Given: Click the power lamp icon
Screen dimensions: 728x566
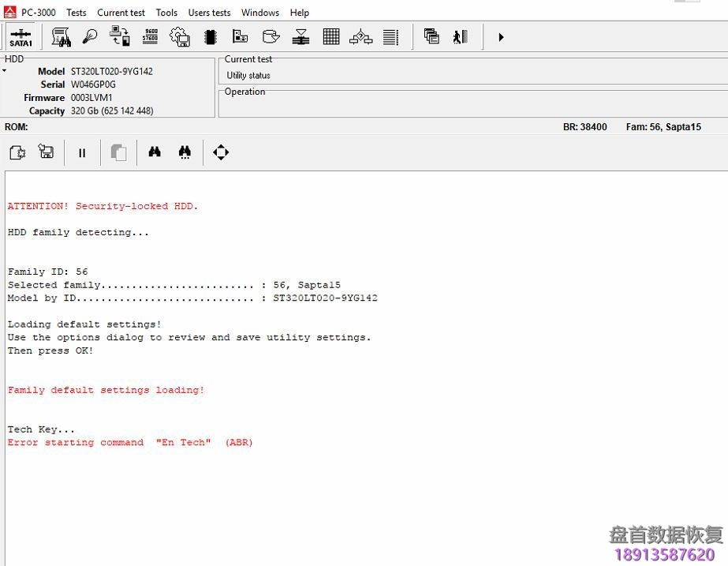Looking at the screenshot, I should click(89, 36).
